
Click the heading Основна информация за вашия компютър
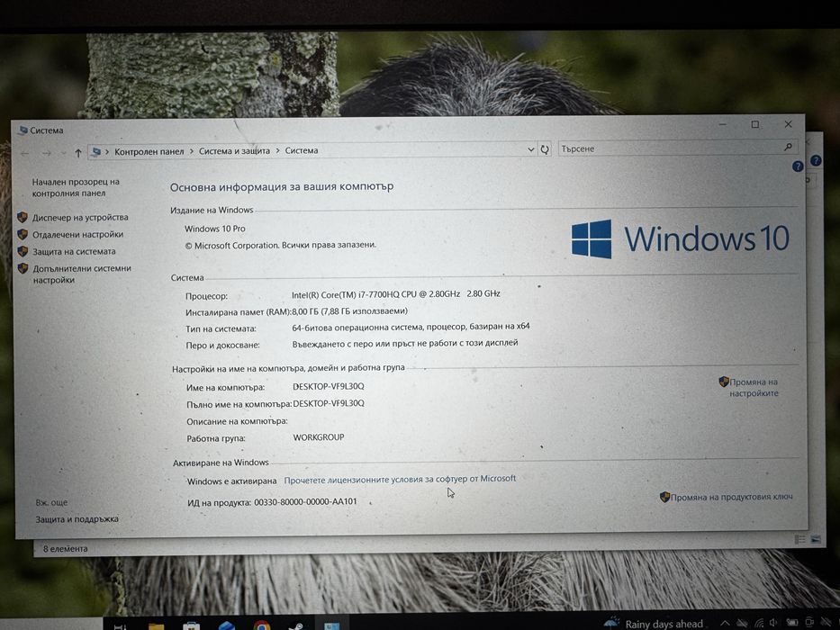[282, 187]
